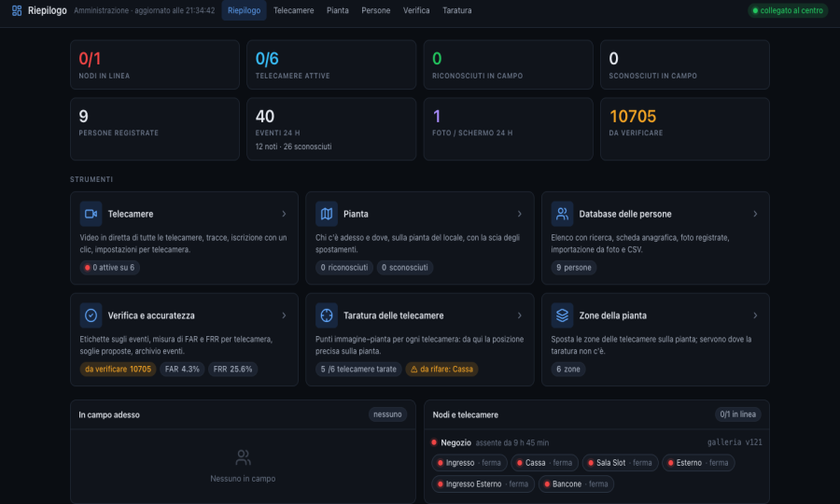
Task: Click the 0 attive su 6 badge text
Action: pyautogui.click(x=114, y=267)
